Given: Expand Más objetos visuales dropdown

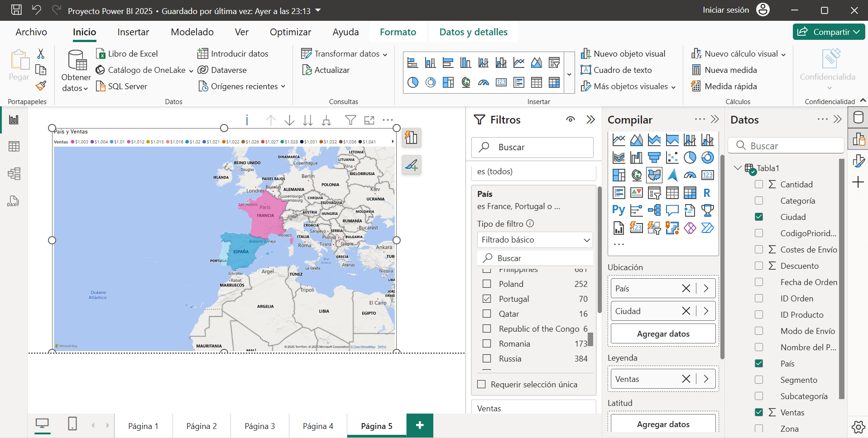Looking at the screenshot, I should click(x=673, y=87).
